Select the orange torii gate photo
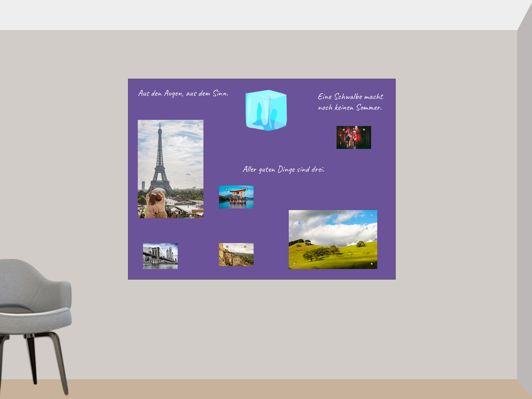Viewport: 532px width, 399px height. point(236,197)
